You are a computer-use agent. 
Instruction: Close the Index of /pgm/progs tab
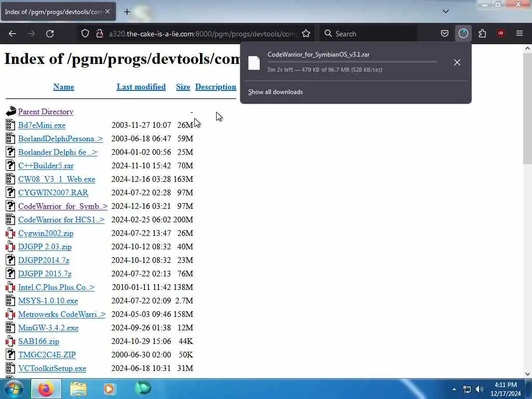coord(108,11)
